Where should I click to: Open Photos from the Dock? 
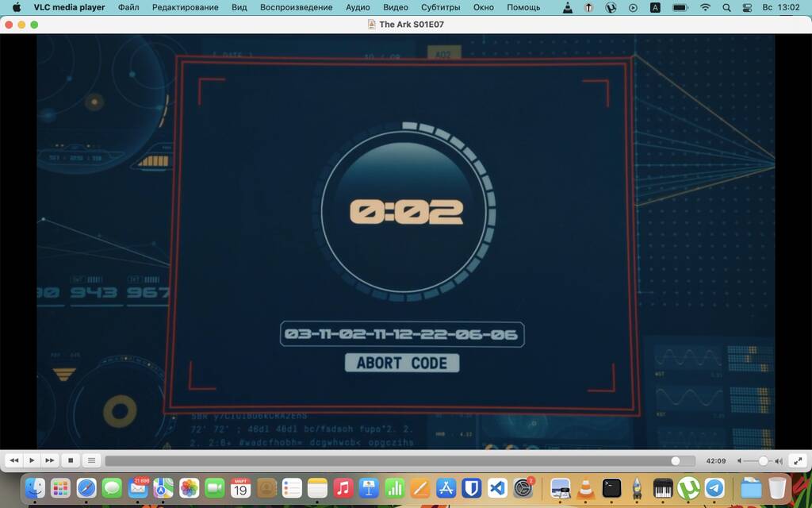click(189, 488)
